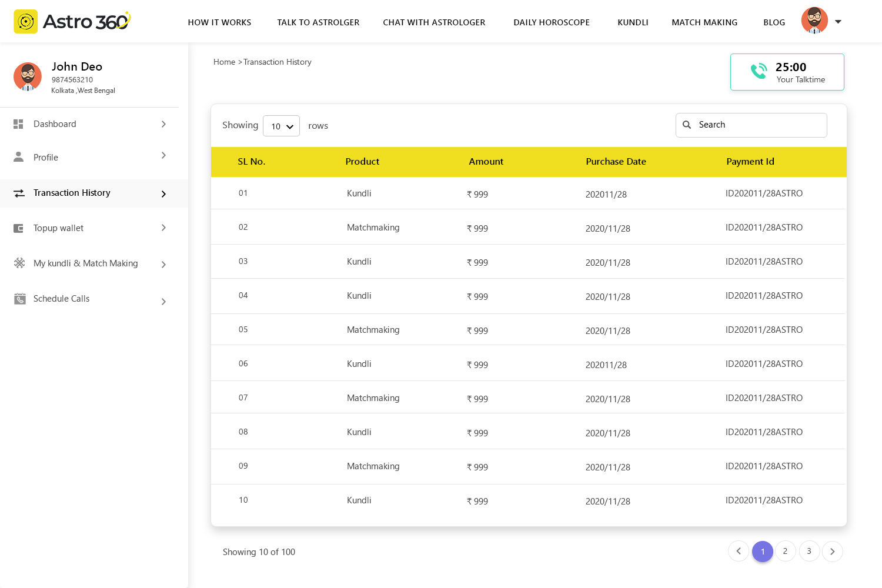Click the next page arrow button
The height and width of the screenshot is (588, 882).
point(832,552)
